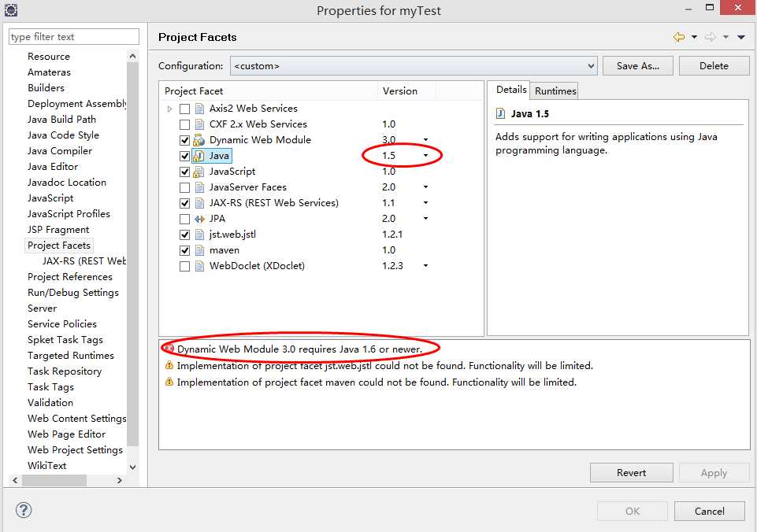Click the Eclipse window icon in title bar
Viewport: 757px width, 532px height.
coord(10,9)
